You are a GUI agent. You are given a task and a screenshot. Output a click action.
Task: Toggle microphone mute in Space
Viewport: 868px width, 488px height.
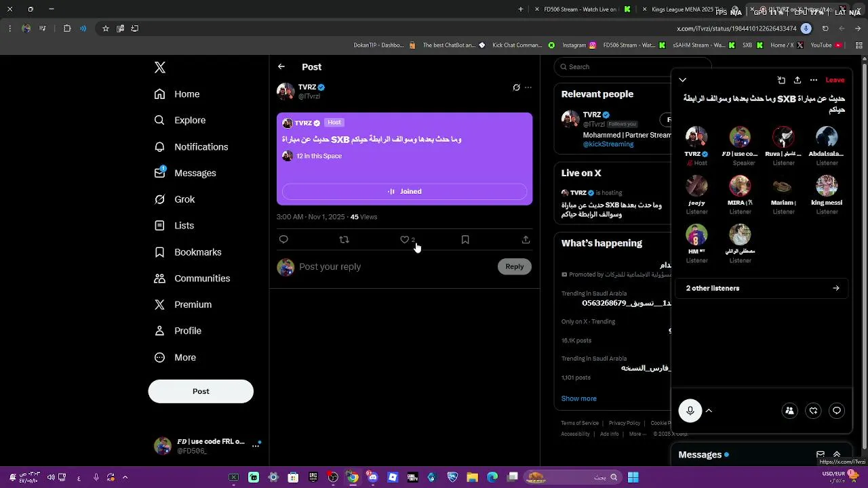[x=690, y=410]
